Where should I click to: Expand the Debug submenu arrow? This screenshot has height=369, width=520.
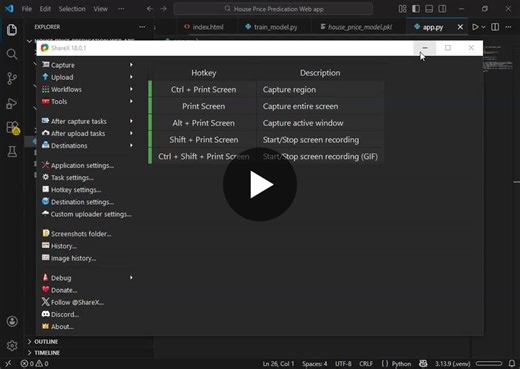pos(131,278)
